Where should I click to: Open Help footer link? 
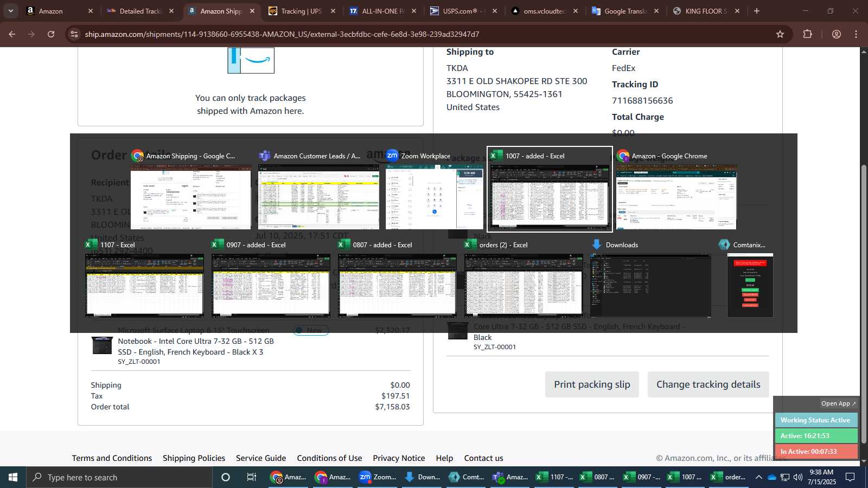tap(444, 458)
